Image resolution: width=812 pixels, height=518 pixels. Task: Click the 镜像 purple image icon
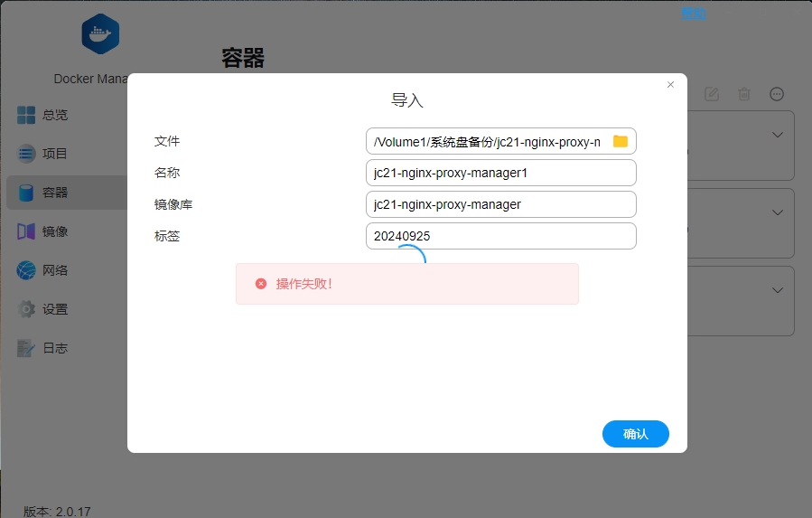tap(26, 231)
